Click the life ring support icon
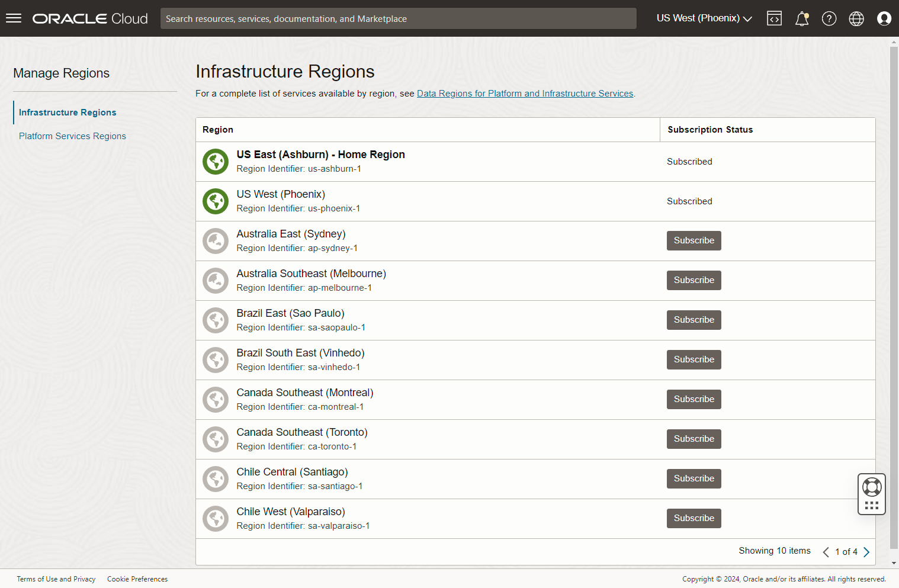 click(872, 487)
